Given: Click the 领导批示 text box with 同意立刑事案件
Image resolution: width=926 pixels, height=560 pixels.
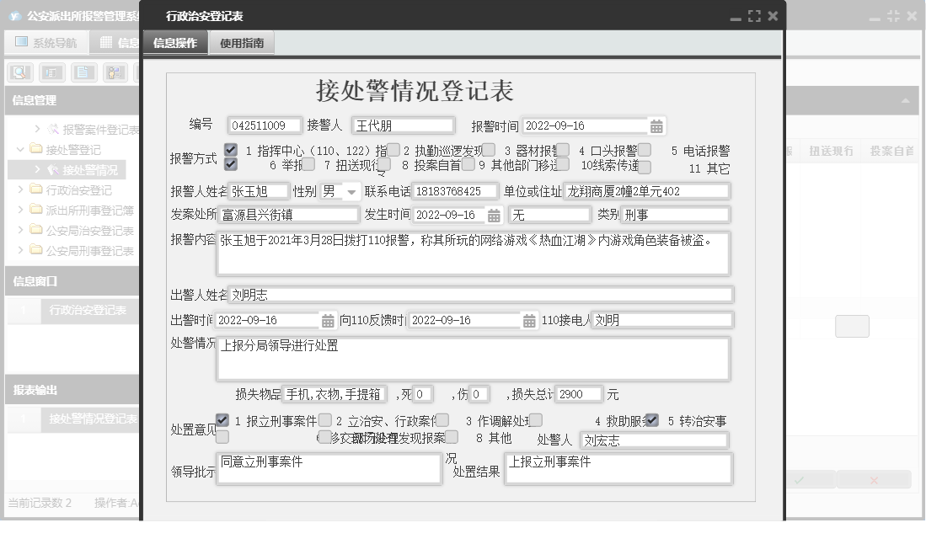Looking at the screenshot, I should pos(329,467).
